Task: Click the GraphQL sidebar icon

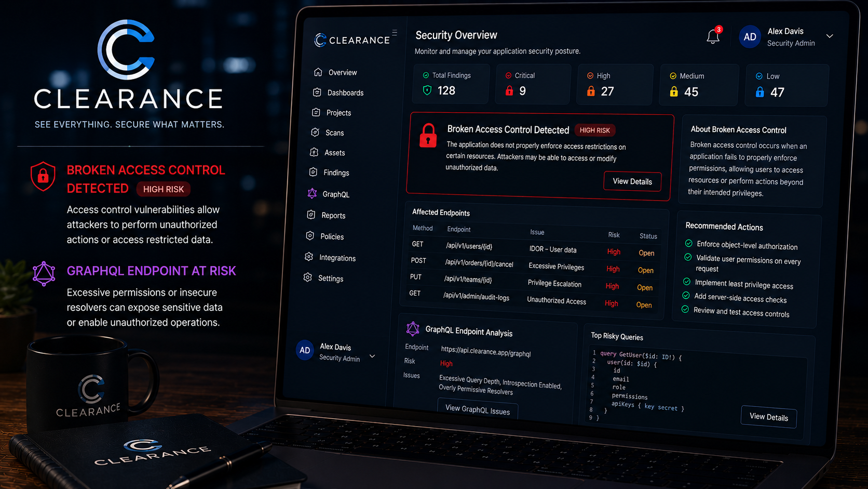Action: (312, 194)
